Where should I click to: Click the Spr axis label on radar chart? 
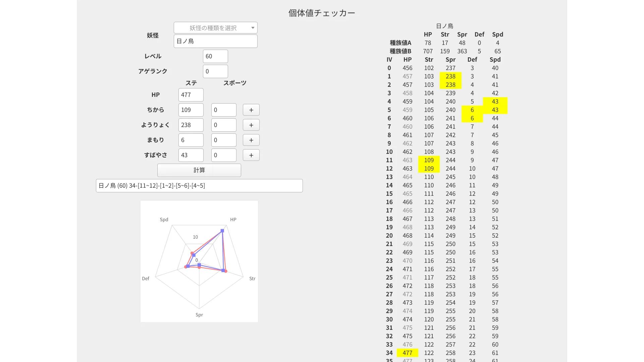click(x=199, y=315)
